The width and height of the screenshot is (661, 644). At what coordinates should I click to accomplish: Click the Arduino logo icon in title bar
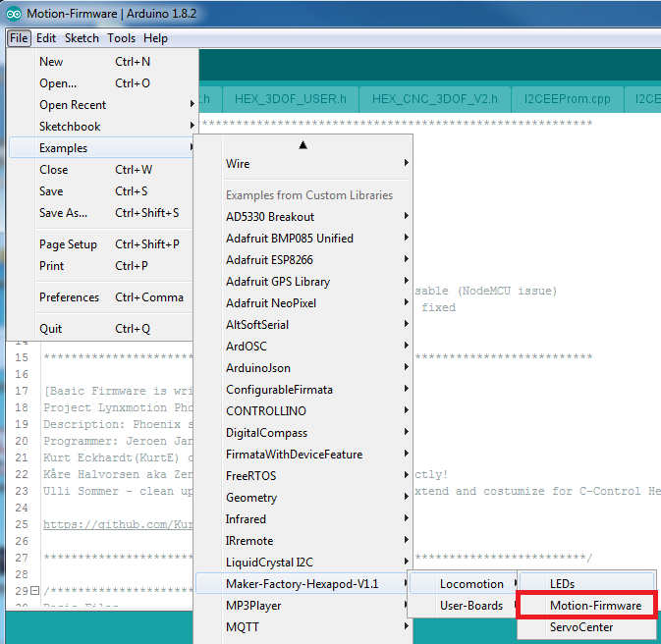coord(14,14)
